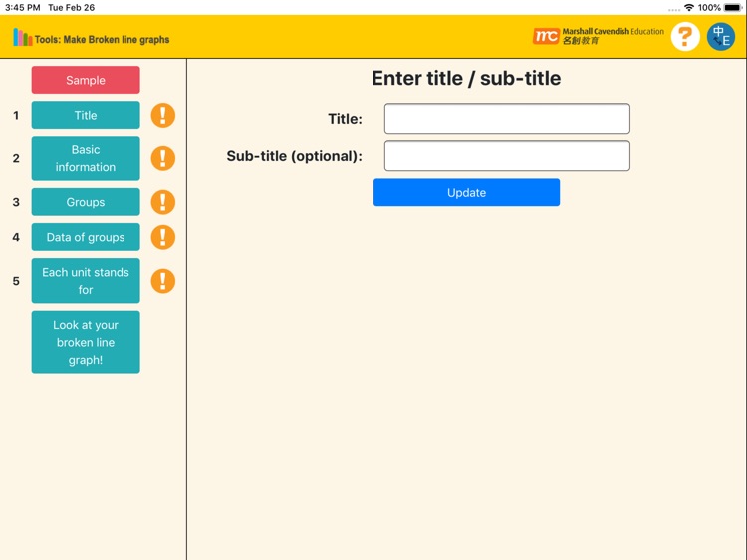Image resolution: width=747 pixels, height=560 pixels.
Task: Open the help question mark icon
Action: pyautogui.click(x=685, y=36)
